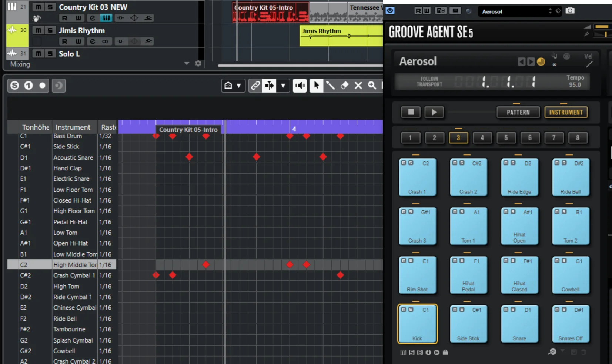
Task: Click the Hand Clap row in drum list
Action: [62, 168]
